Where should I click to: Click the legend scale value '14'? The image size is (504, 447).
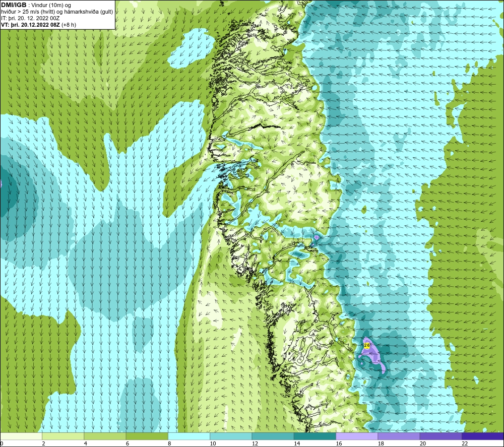click(297, 443)
